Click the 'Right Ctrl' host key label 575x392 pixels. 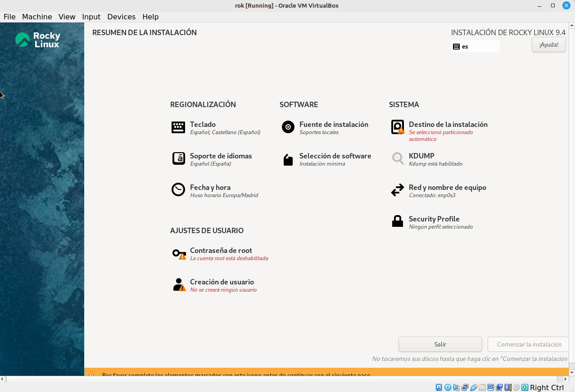point(547,387)
